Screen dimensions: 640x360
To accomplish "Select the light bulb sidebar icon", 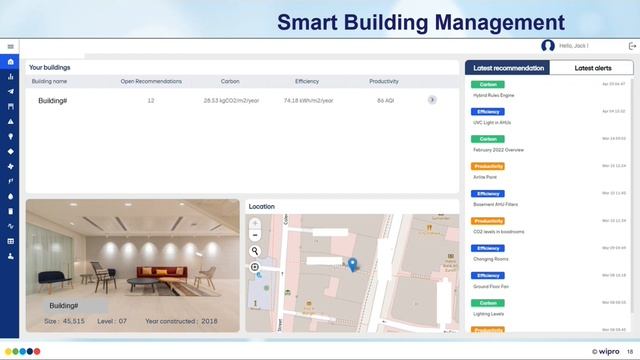I will click(11, 136).
